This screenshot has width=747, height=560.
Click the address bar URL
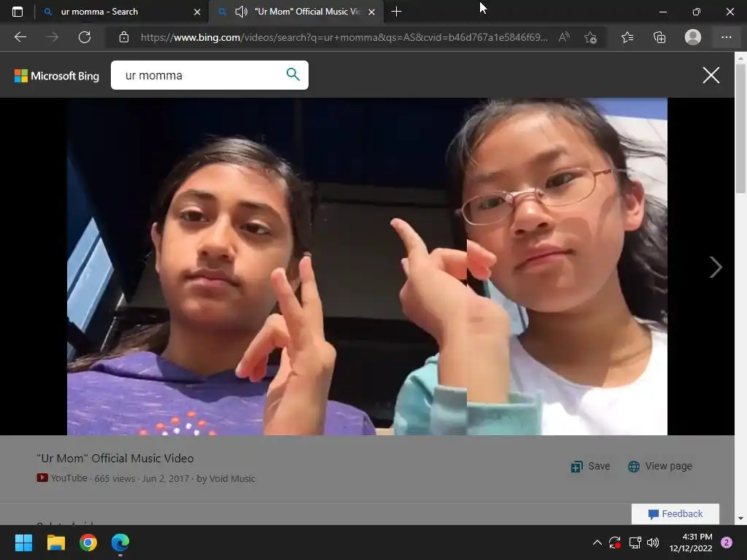tap(344, 37)
